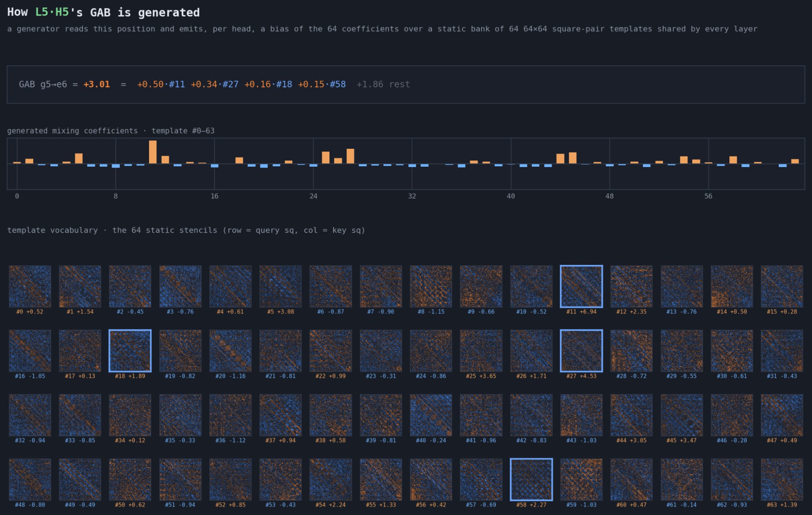Click the "#10 -0.52" stencil caption
The height and width of the screenshot is (515, 812).
click(x=531, y=312)
